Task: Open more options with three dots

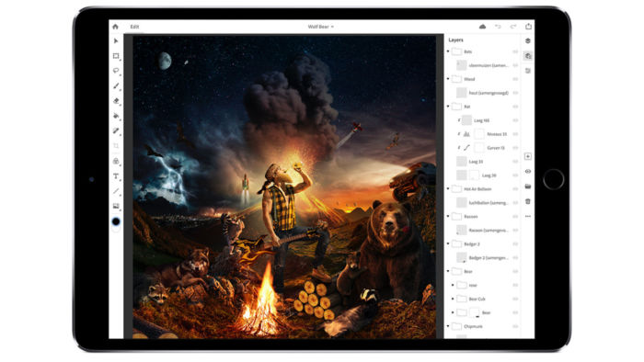Action: tap(528, 216)
